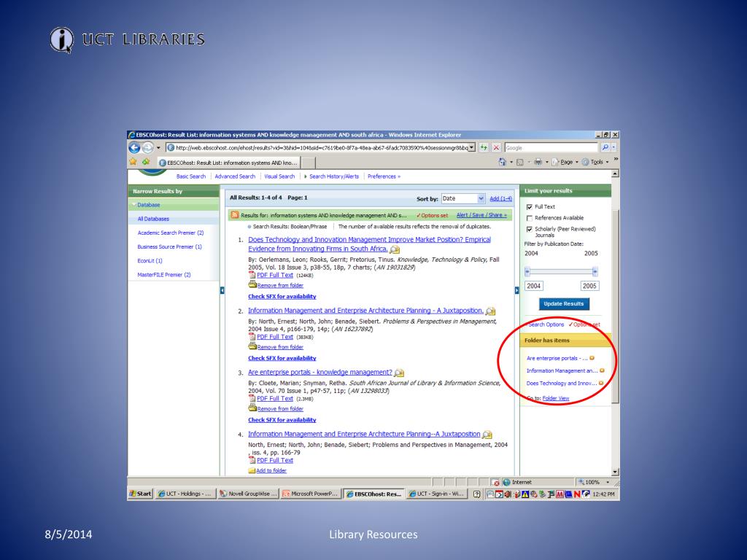
Task: Preview icon beside result 4 Juxtaposition title
Action: coord(487,435)
